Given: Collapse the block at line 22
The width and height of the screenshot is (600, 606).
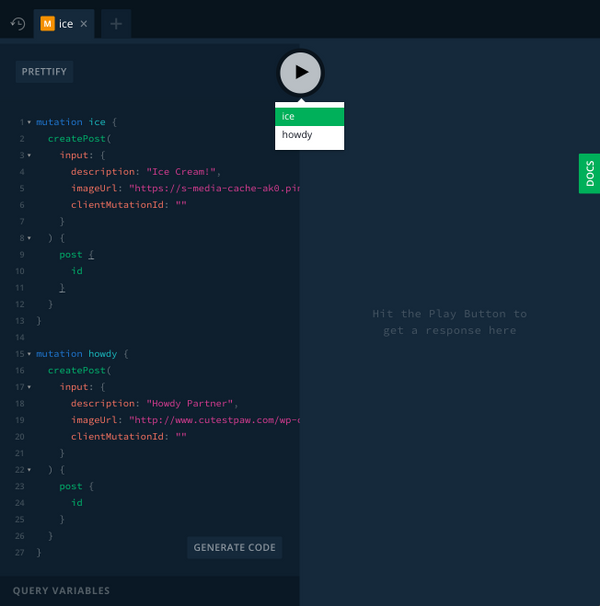Looking at the screenshot, I should pos(29,469).
